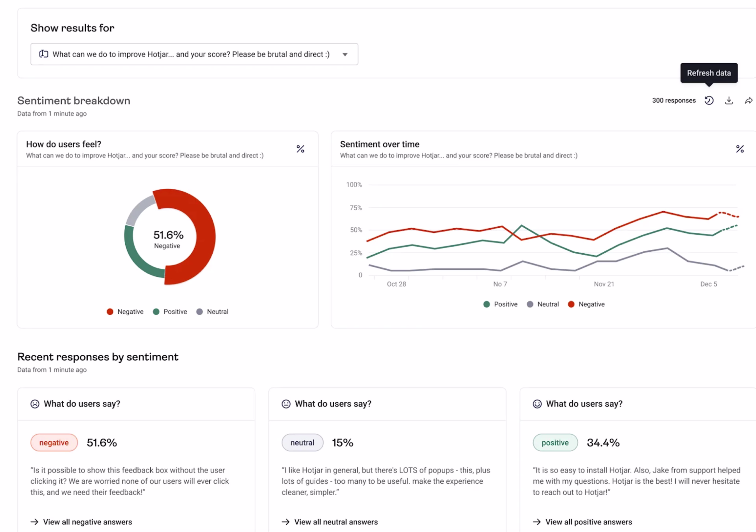This screenshot has height=532, width=756.
Task: Open the Show results for question dropdown
Action: pyautogui.click(x=191, y=54)
